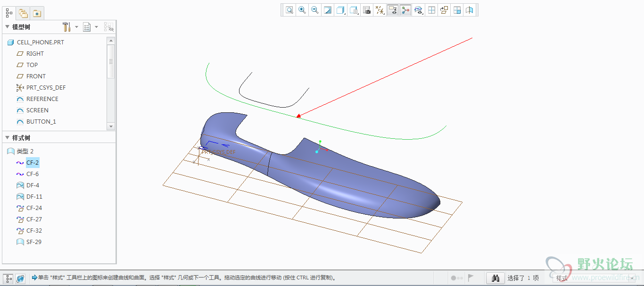644x286 pixels.
Task: Click the 选择了 1 项 selection text
Action: [x=523, y=278]
